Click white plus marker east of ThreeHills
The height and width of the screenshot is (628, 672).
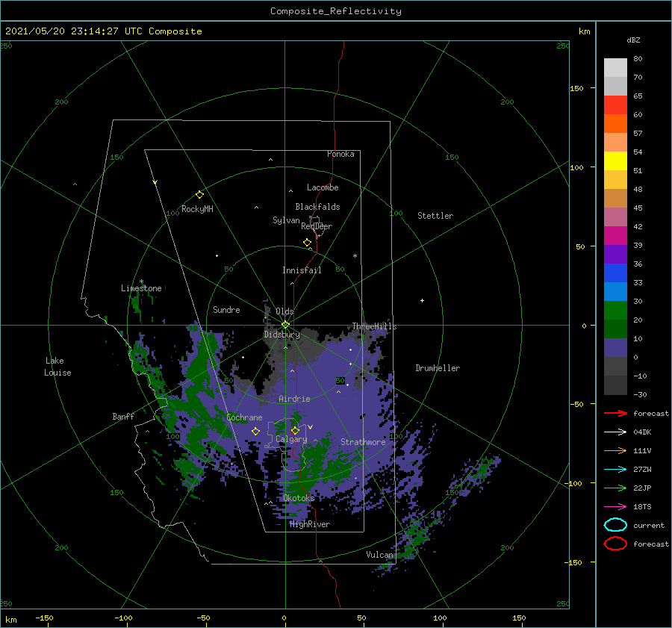coord(422,300)
